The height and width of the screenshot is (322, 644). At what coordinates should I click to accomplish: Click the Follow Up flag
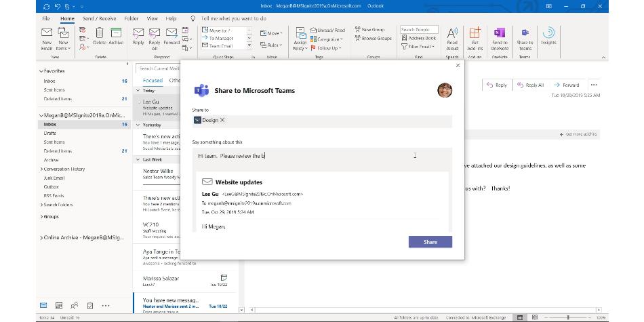326,48
